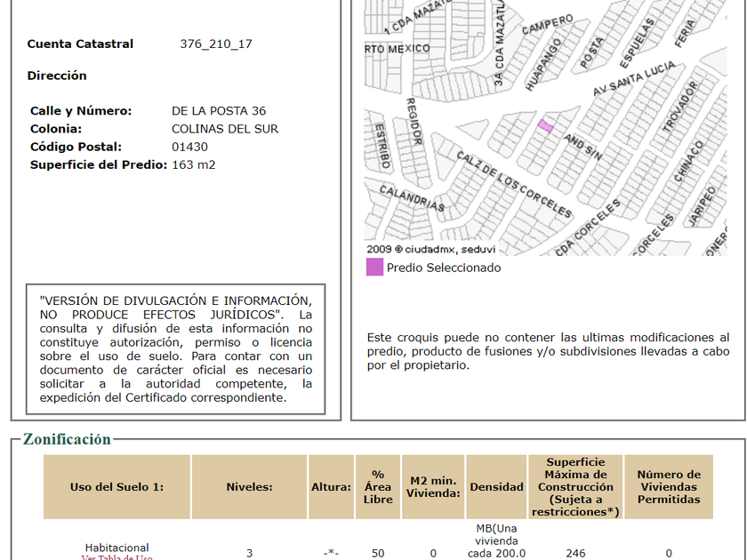
Task: Click the AV SANTA LUCIA street label on map
Action: tap(634, 78)
